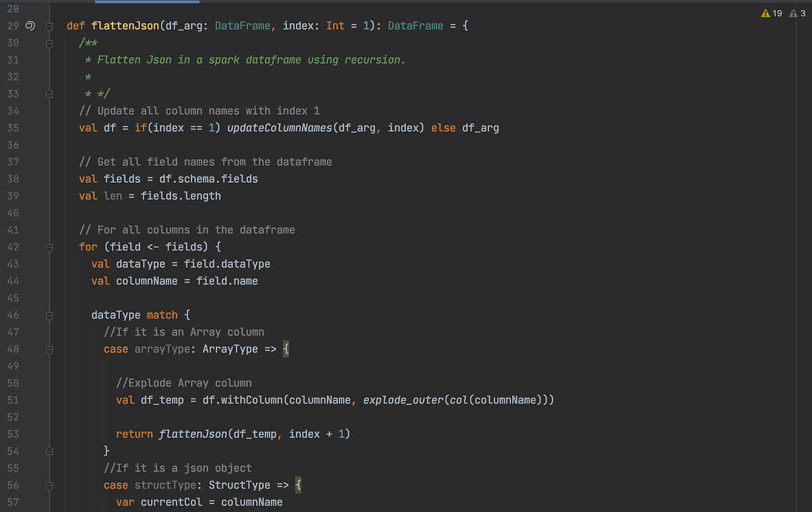Viewport: 812px width, 512px height.
Task: Click the DataFrame return type annotation
Action: tap(415, 26)
